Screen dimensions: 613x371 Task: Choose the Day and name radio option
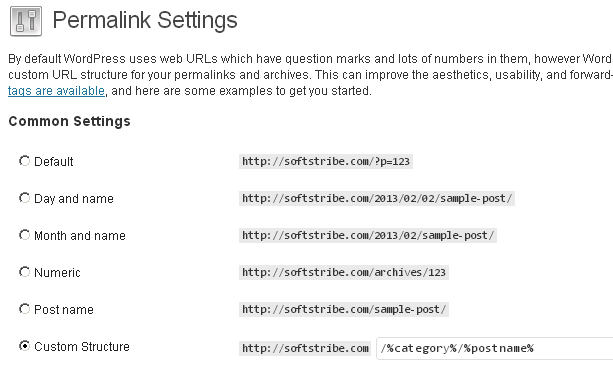pos(24,198)
